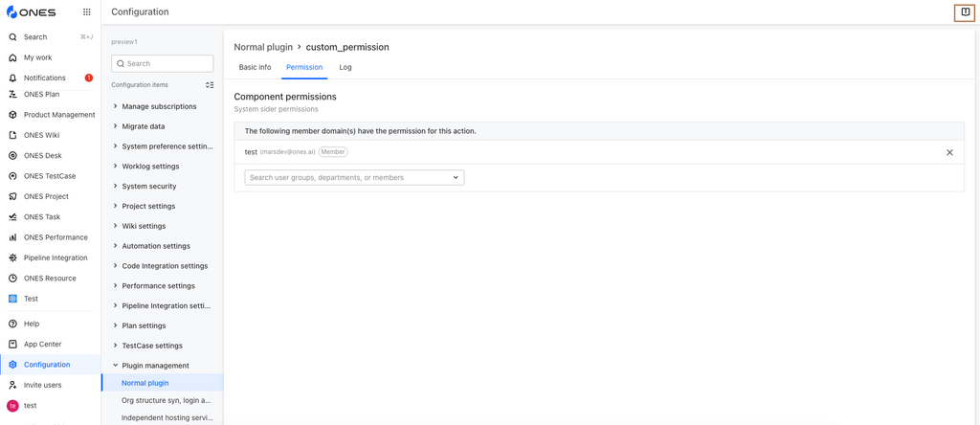Open the help manual icon top right
This screenshot has width=980, height=425.
point(965,11)
